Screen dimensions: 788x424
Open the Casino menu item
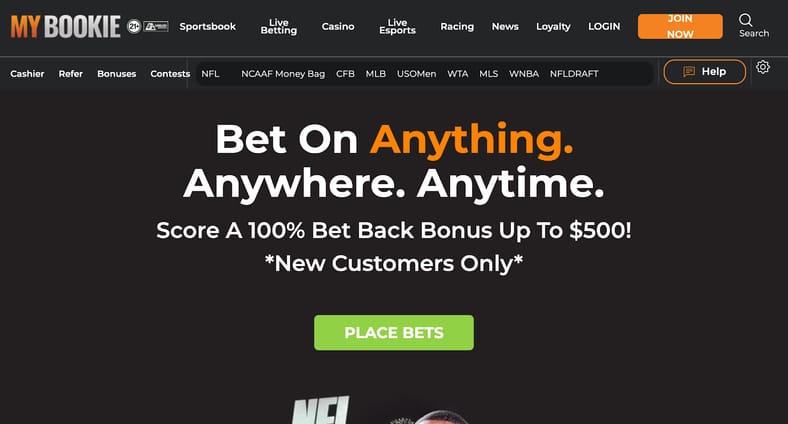pyautogui.click(x=338, y=27)
